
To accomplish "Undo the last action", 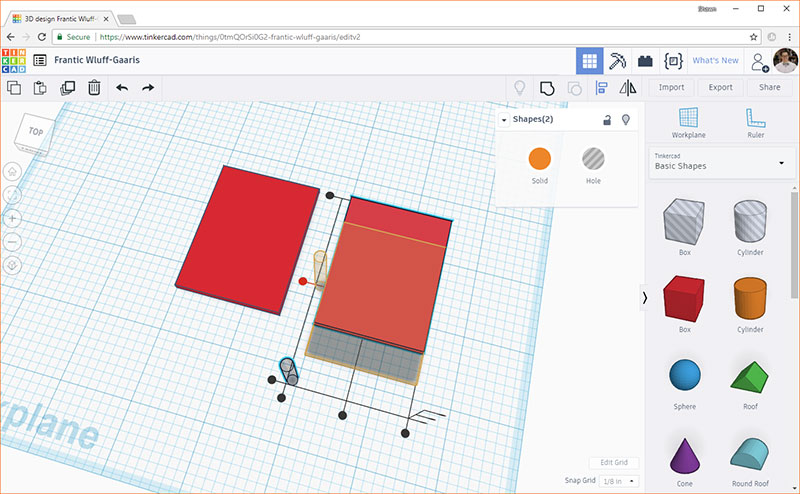I will tap(122, 88).
